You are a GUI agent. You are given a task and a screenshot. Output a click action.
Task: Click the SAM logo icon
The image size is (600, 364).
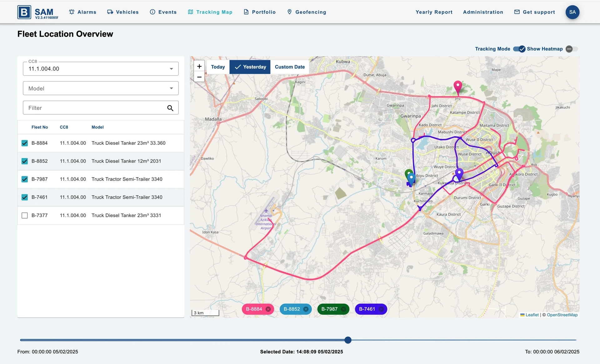24,12
